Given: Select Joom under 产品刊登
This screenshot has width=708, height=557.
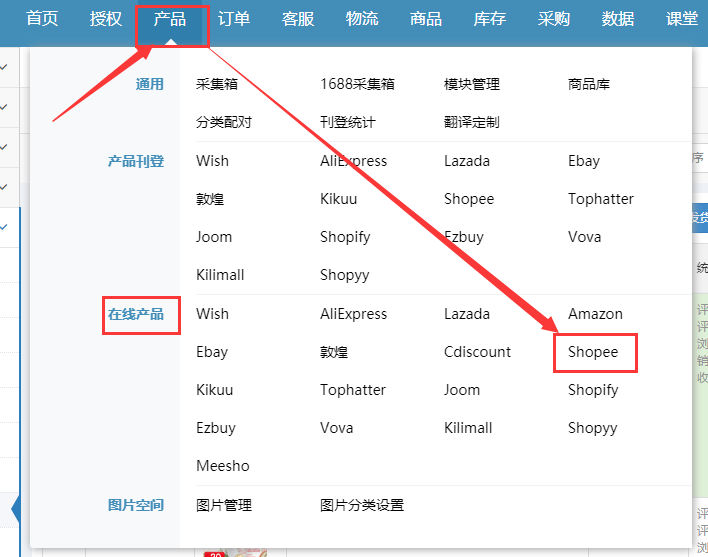Looking at the screenshot, I should [x=214, y=237].
